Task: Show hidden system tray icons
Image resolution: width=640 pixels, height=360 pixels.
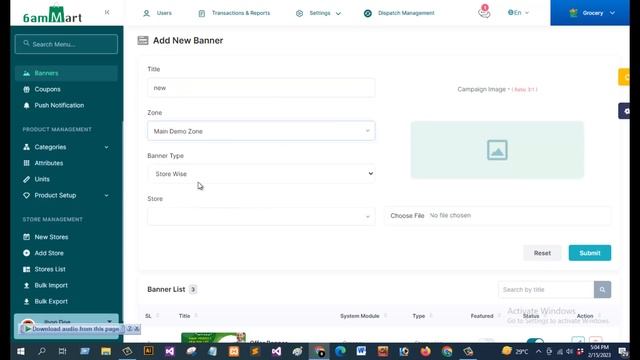Action: 538,351
